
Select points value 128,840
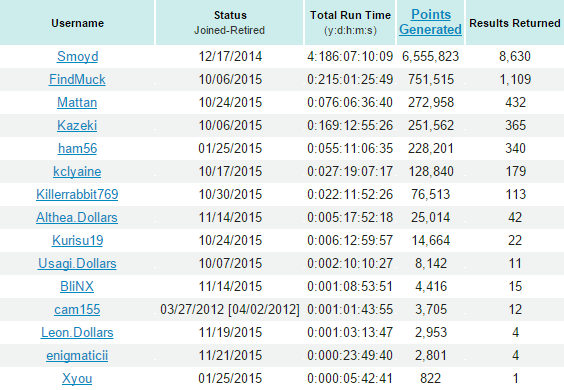431,172
